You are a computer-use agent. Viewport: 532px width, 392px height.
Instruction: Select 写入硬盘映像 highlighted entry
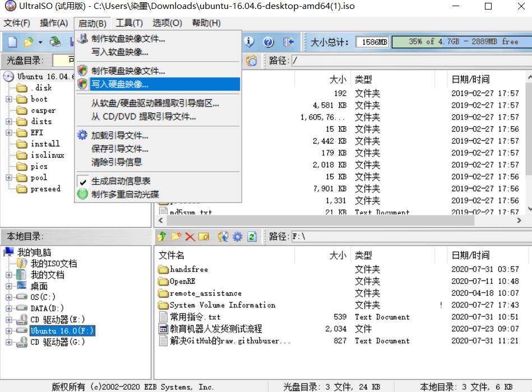[158, 84]
